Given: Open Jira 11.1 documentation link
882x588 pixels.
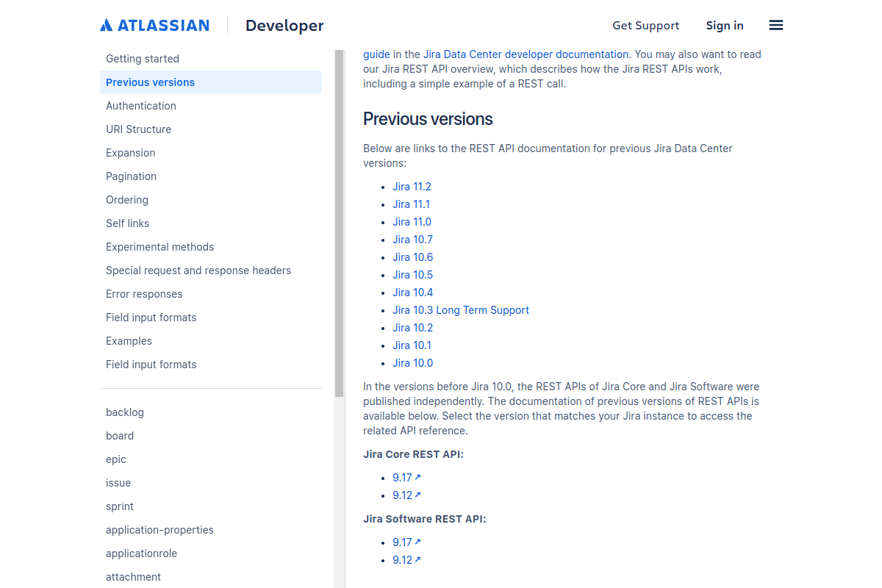Looking at the screenshot, I should pos(411,204).
